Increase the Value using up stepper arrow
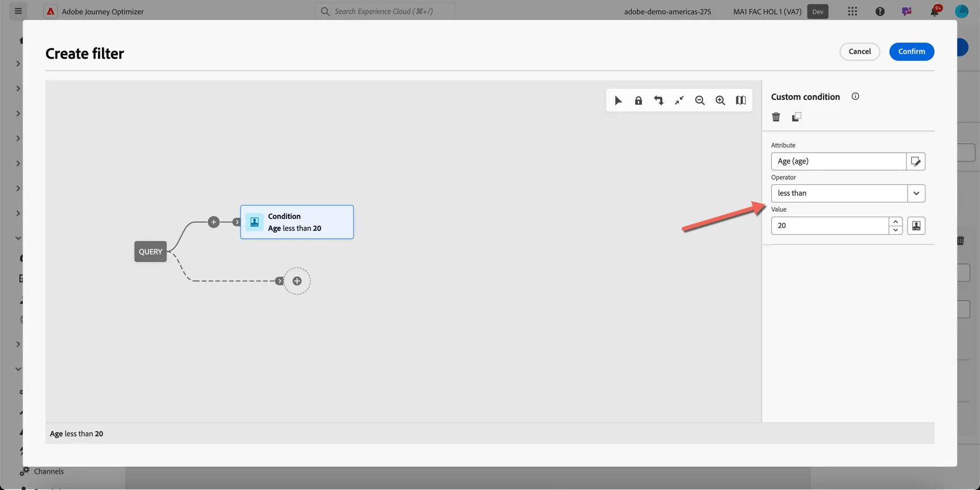This screenshot has height=490, width=980. coord(895,222)
